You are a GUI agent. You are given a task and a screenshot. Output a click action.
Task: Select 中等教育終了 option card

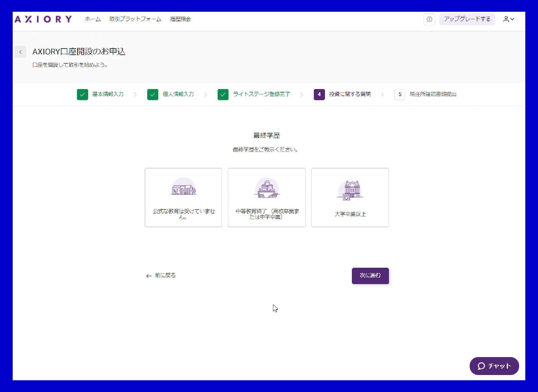tap(267, 198)
